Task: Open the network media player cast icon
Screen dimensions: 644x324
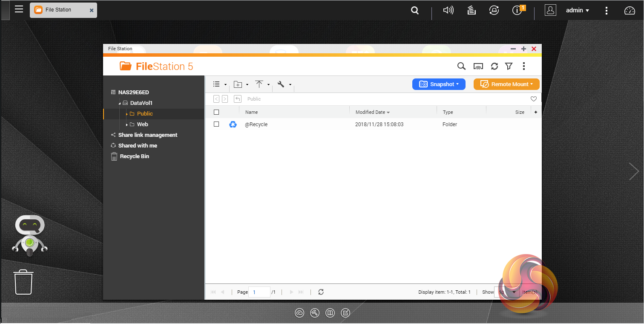Action: tap(478, 66)
